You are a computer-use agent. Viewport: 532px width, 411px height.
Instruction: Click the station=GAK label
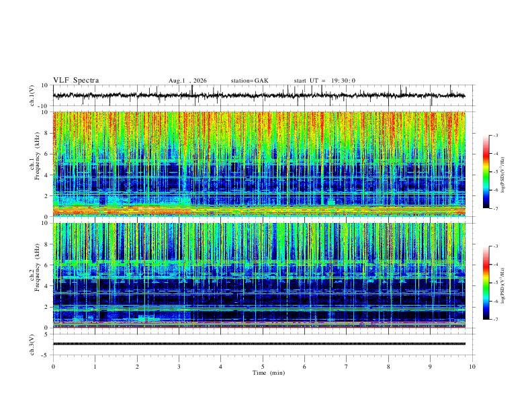click(x=249, y=81)
